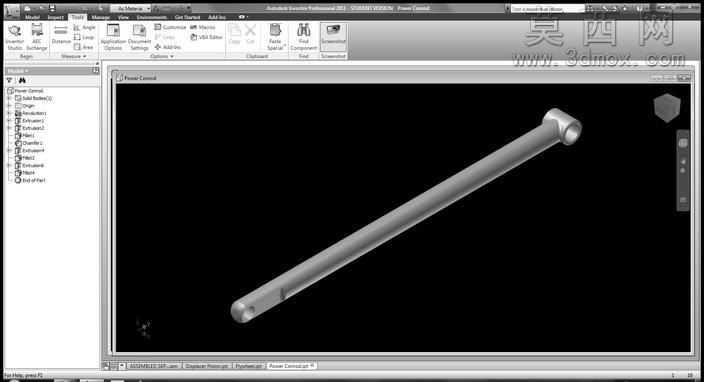Viewport: 704px width, 382px height.
Task: Switch to the ASSEMBLED.iam document tab
Action: 154,366
